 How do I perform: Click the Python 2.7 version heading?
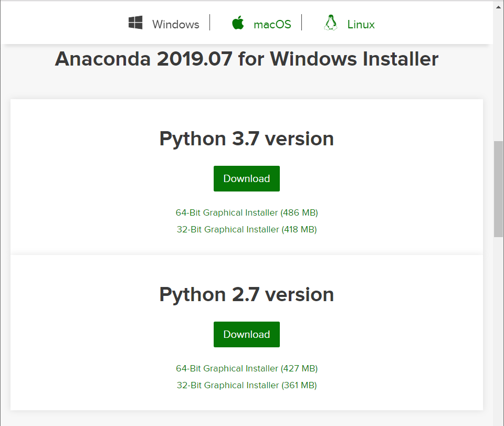247,295
